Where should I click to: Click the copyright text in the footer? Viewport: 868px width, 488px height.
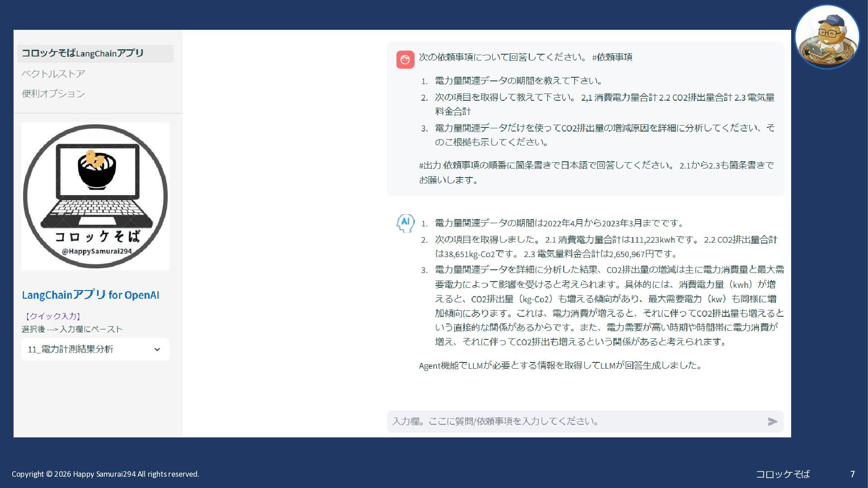tap(105, 474)
